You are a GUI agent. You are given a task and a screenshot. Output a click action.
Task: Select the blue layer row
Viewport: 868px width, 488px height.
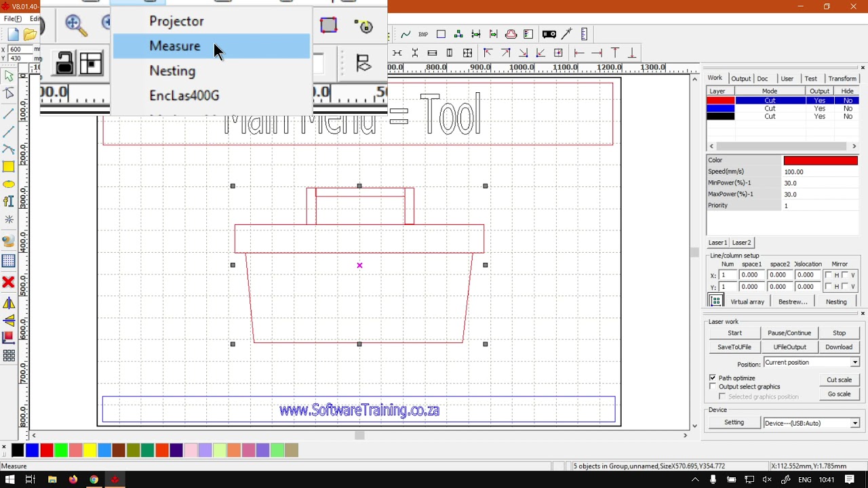[783, 108]
